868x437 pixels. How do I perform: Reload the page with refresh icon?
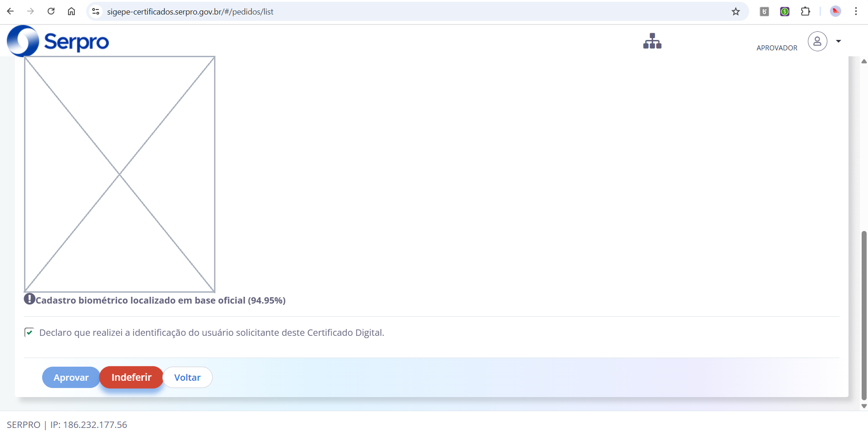pos(51,11)
